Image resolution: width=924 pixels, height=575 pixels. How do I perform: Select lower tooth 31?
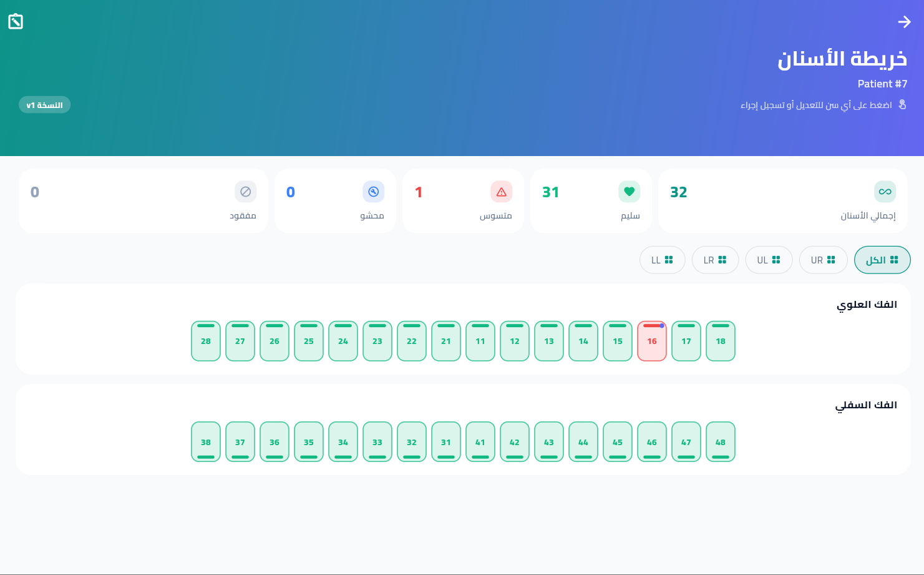point(446,442)
